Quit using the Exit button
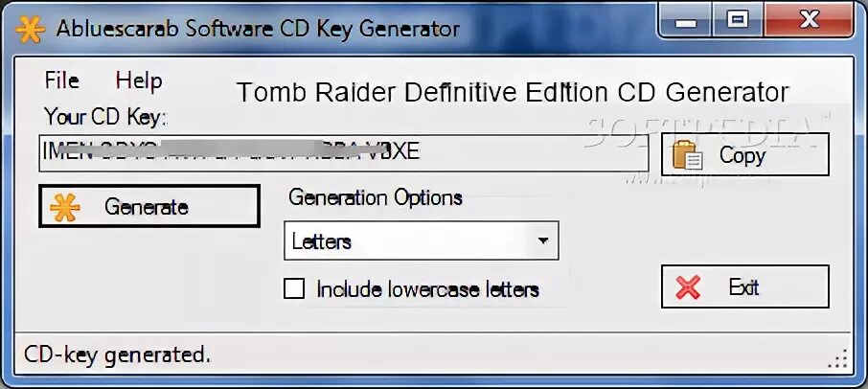Image resolution: width=868 pixels, height=389 pixels. (x=745, y=286)
